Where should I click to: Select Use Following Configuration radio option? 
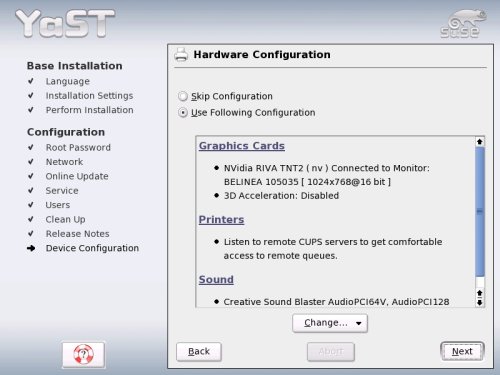(183, 113)
